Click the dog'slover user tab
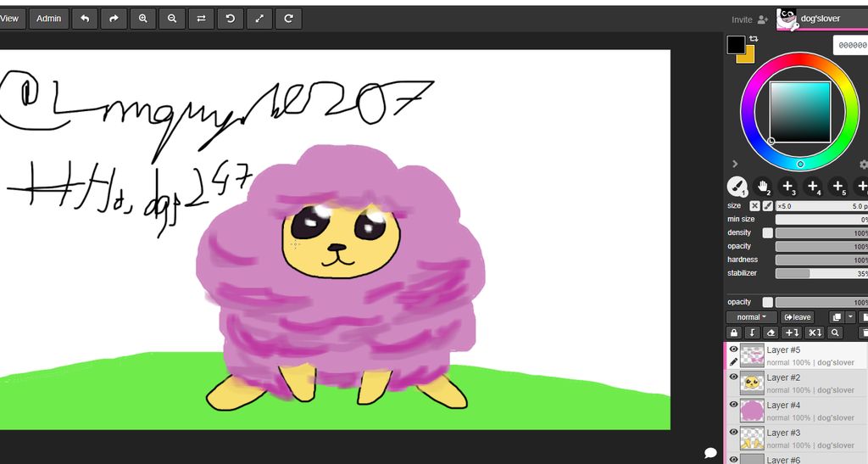Screen dimensions: 868x464 click(x=821, y=19)
